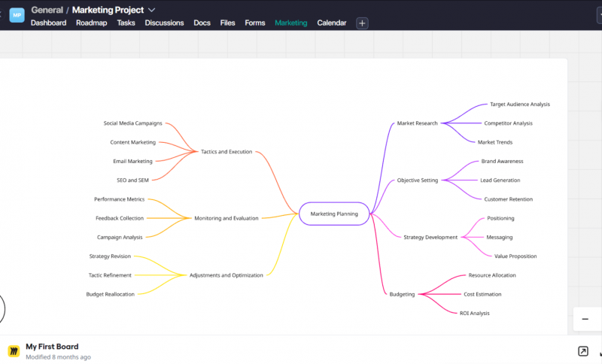The height and width of the screenshot is (364, 602).
Task: Click the Email Marketing node
Action: (x=133, y=162)
